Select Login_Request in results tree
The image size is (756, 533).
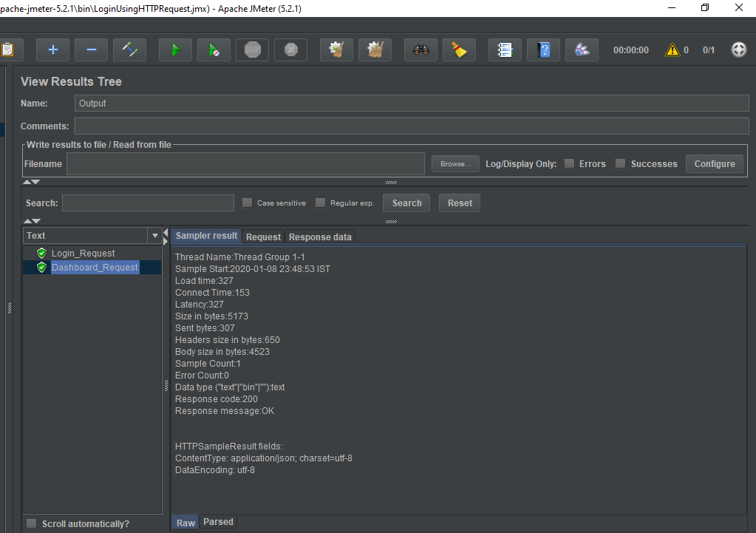coord(83,254)
